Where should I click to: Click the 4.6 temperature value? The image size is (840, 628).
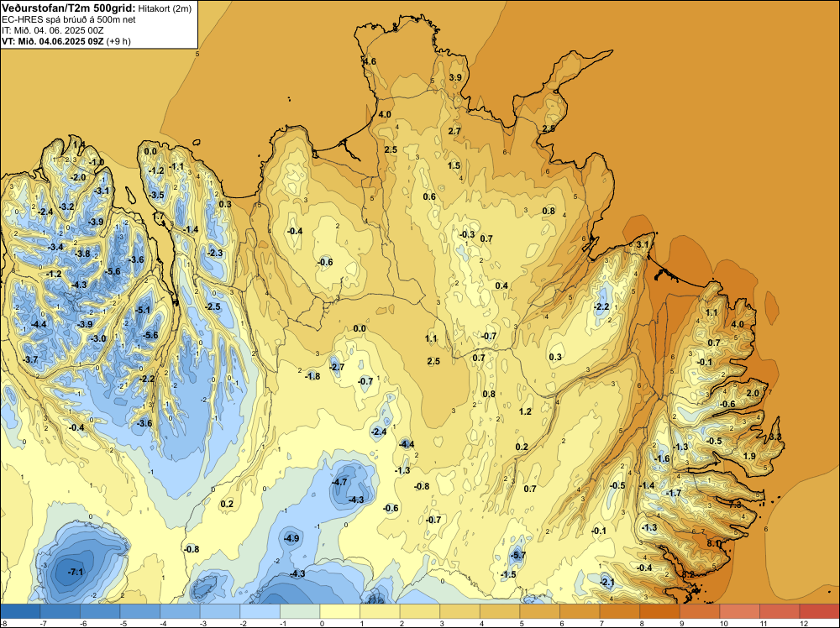(370, 61)
